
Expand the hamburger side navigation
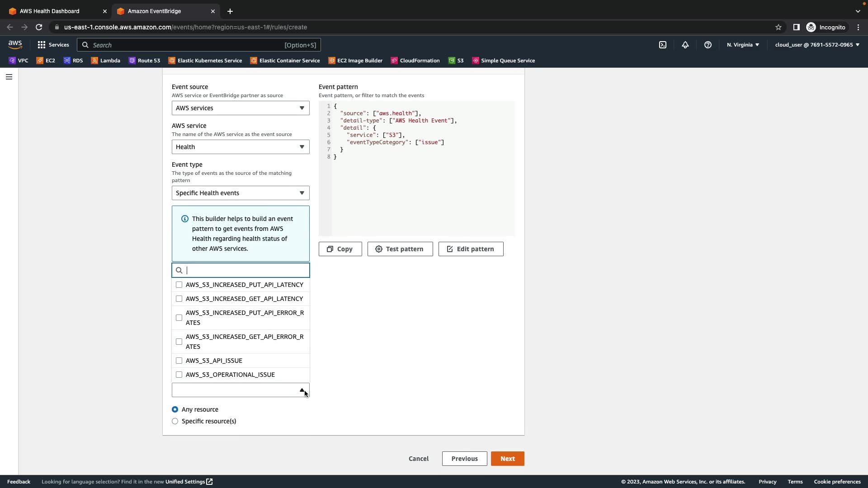(9, 77)
